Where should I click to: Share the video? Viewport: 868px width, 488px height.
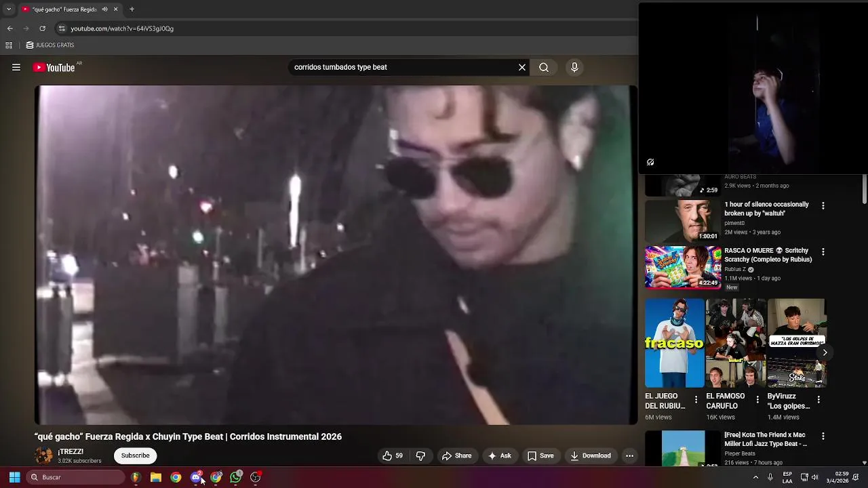tap(456, 455)
